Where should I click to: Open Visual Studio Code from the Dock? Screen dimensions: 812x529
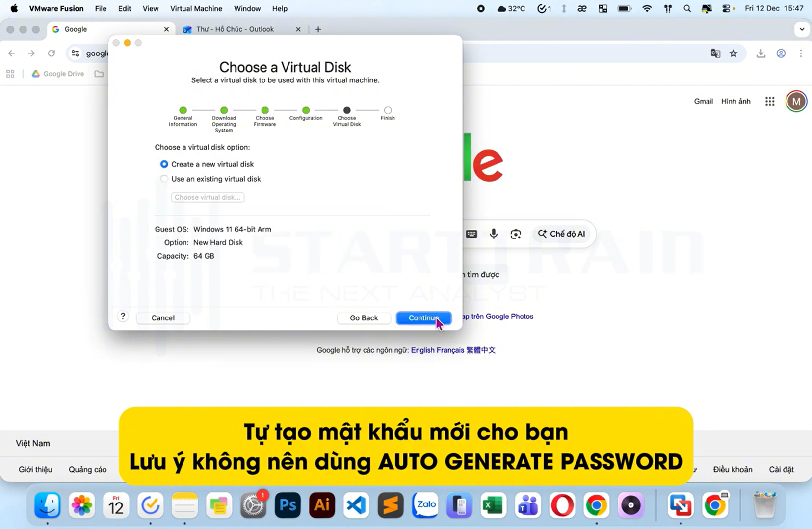point(356,505)
